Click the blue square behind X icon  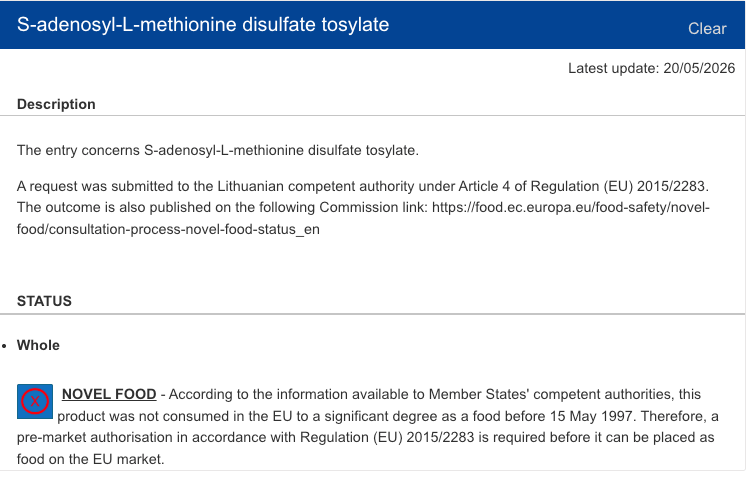click(35, 402)
